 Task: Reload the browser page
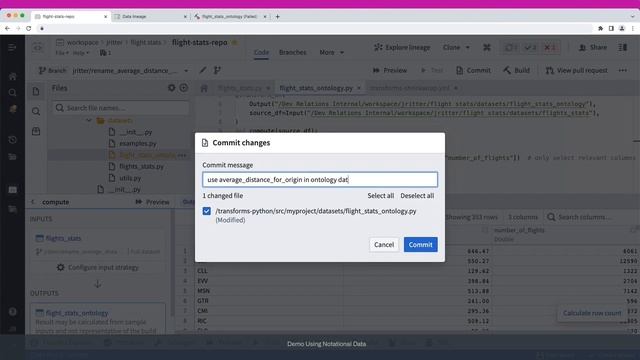[29, 28]
